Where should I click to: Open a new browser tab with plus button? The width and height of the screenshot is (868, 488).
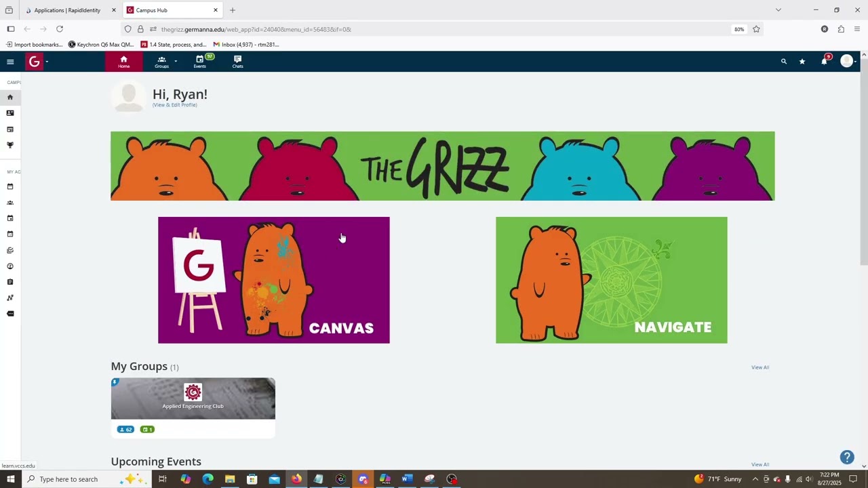tap(233, 10)
